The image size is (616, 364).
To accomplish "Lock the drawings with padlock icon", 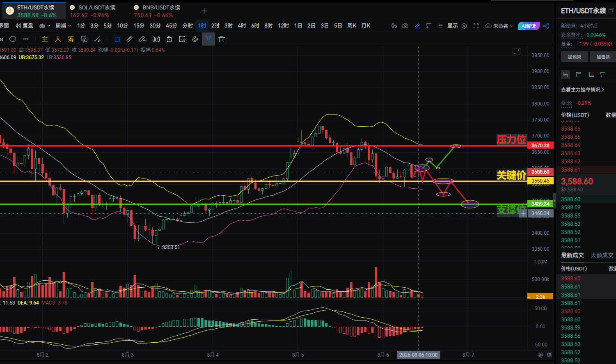I will 169,39.
